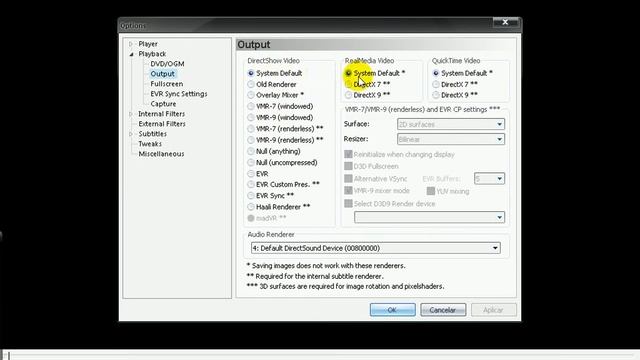The image size is (640, 360).
Task: Select Playback category in tree
Action: pyautogui.click(x=152, y=54)
